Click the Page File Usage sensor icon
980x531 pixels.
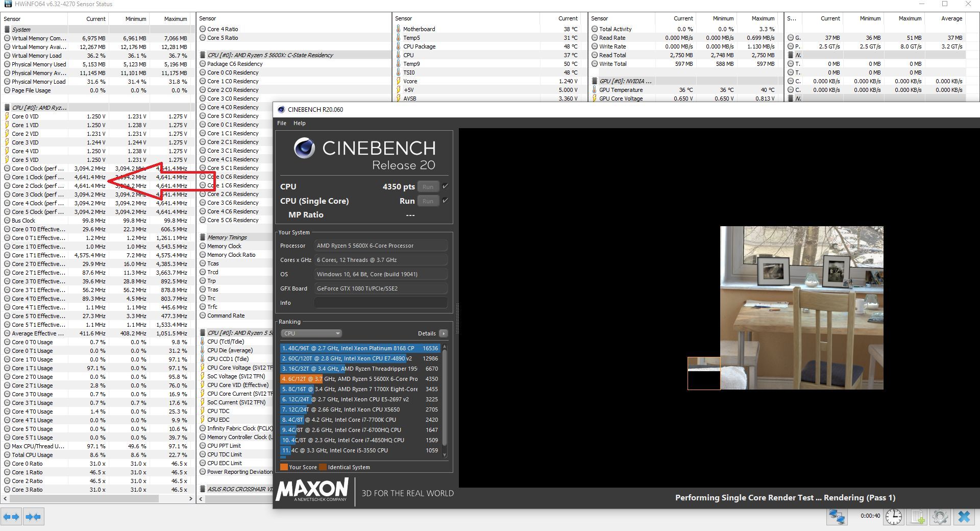[7, 90]
